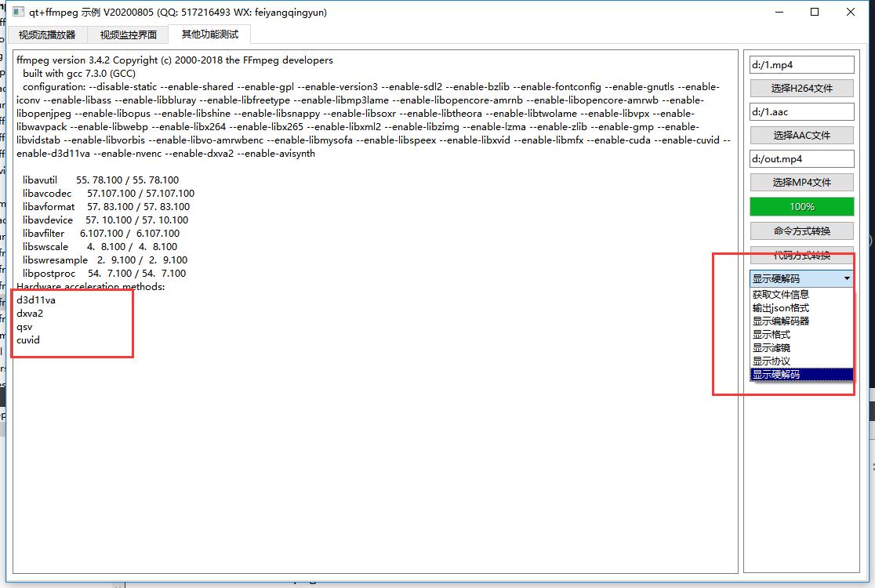The image size is (875, 588).
Task: Choose 获取文件信息 from the dropdown list
Action: (801, 295)
